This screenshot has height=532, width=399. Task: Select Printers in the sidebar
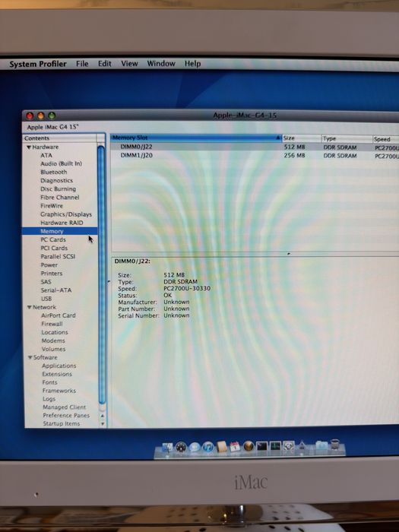pos(52,274)
